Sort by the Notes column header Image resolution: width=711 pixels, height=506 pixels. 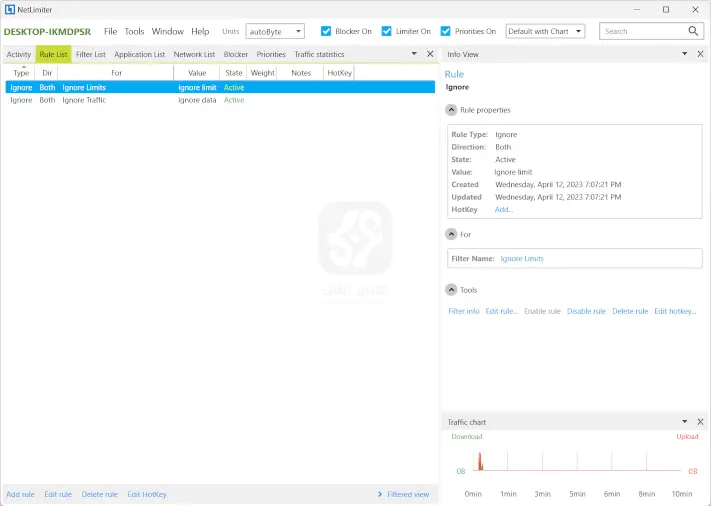click(x=301, y=73)
